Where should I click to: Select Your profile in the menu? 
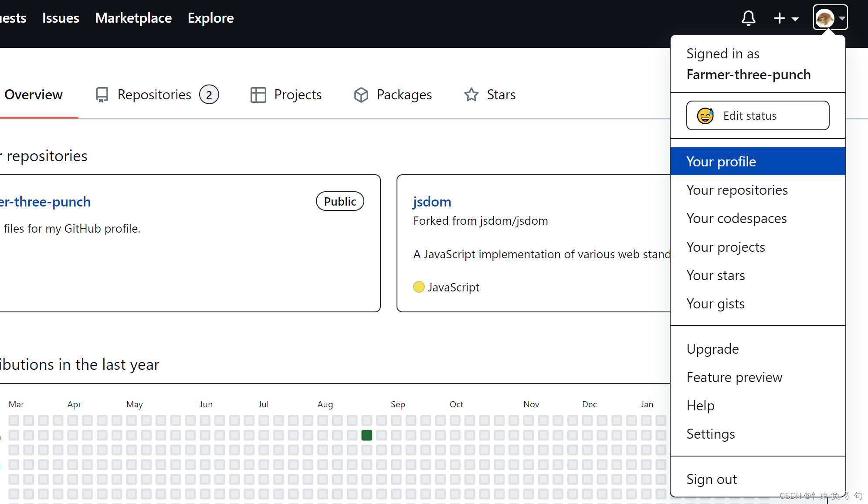click(721, 162)
